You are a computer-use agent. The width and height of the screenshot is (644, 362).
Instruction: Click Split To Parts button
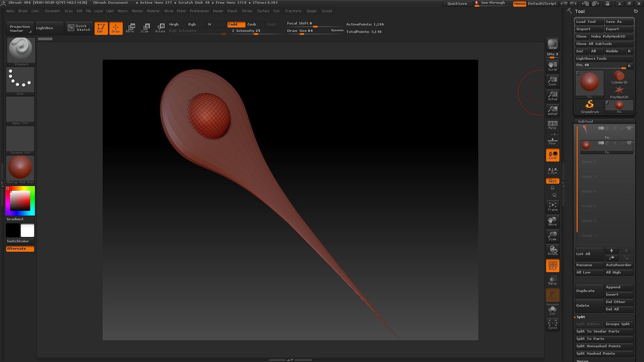coord(604,339)
